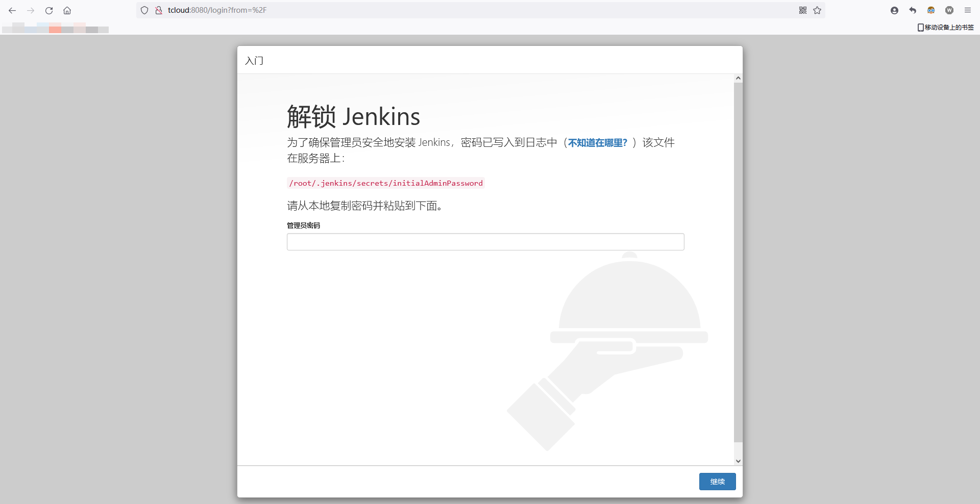Reload the current page
This screenshot has height=504, width=980.
[49, 10]
